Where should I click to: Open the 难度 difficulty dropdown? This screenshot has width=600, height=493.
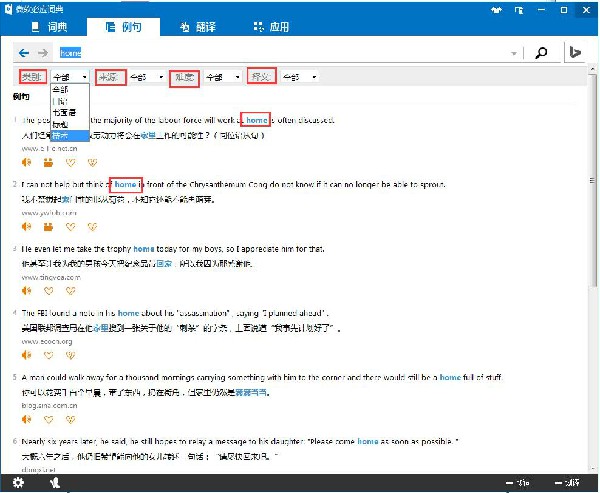(222, 77)
